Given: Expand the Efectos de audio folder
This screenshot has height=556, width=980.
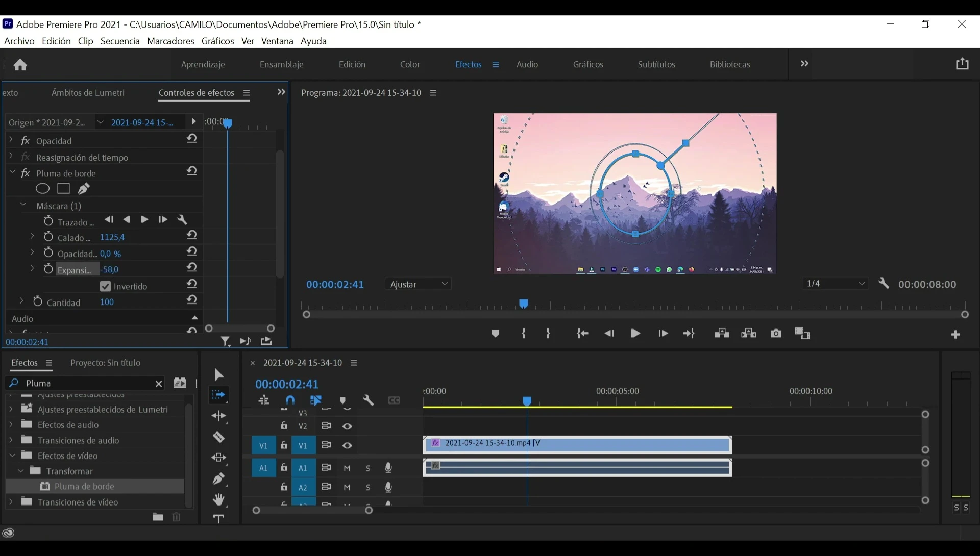Looking at the screenshot, I should click(x=11, y=424).
